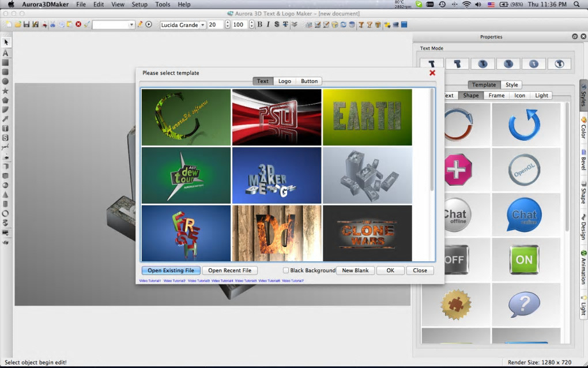Select the arrow selection tool
The width and height of the screenshot is (588, 368).
[6, 43]
